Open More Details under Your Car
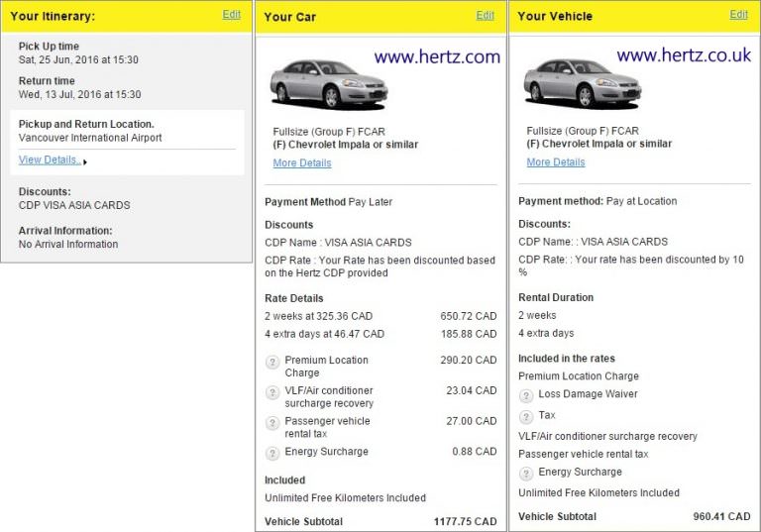The image size is (761, 532). click(x=302, y=163)
